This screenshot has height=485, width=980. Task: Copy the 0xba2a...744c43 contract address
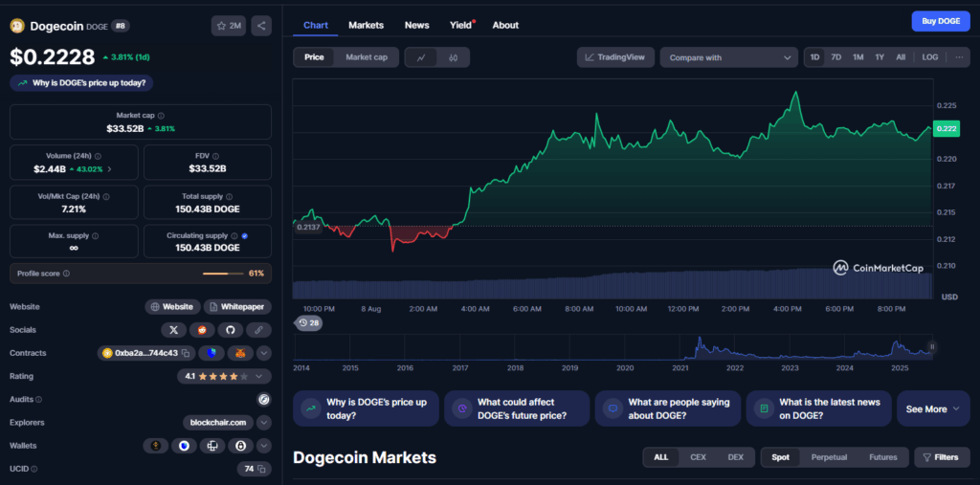186,353
